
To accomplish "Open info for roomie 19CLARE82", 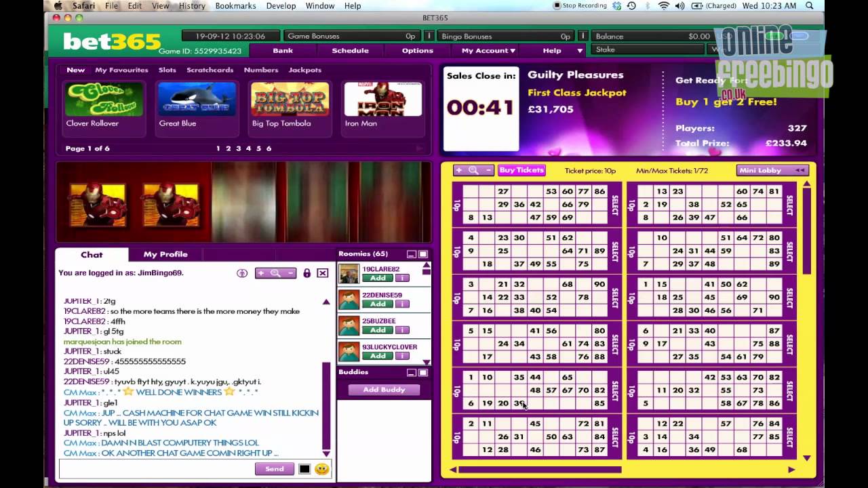I will point(402,278).
